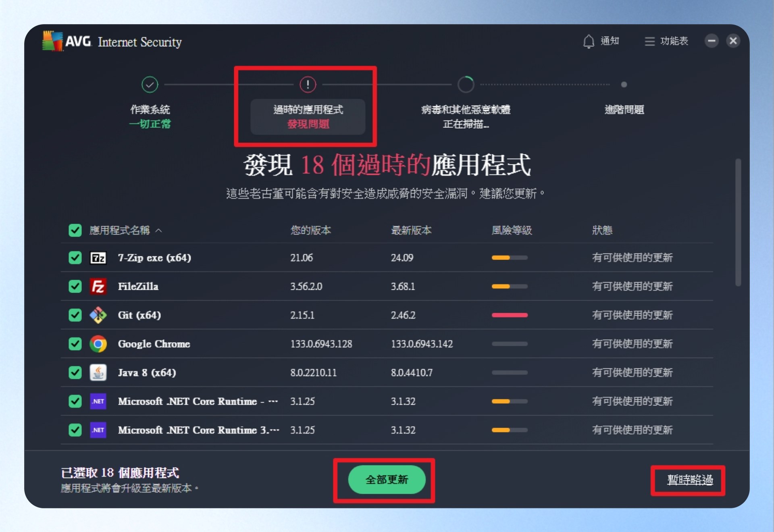The height and width of the screenshot is (532, 774).
Task: Click Git's current version 2.15.1
Action: 302,315
